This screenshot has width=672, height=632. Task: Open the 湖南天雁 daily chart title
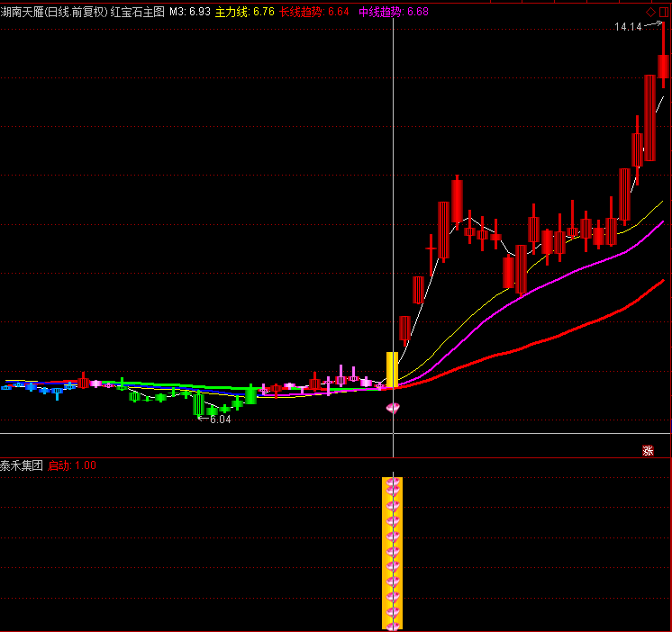point(54,12)
